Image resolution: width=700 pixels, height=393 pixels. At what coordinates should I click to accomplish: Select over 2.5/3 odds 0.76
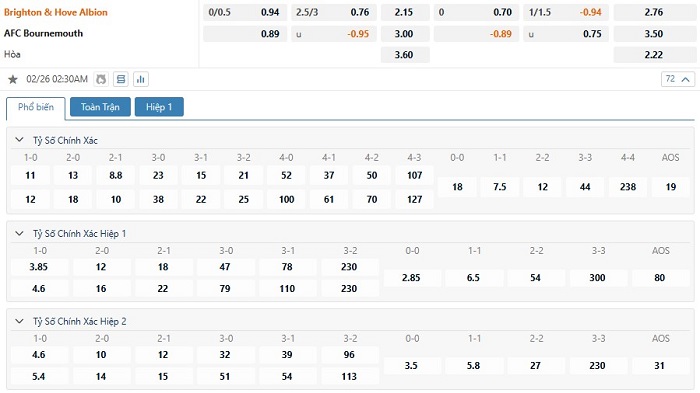[x=333, y=12]
